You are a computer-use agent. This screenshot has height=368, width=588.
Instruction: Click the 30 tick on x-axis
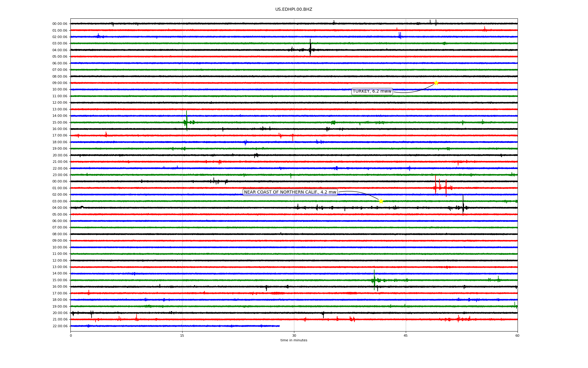point(294,335)
